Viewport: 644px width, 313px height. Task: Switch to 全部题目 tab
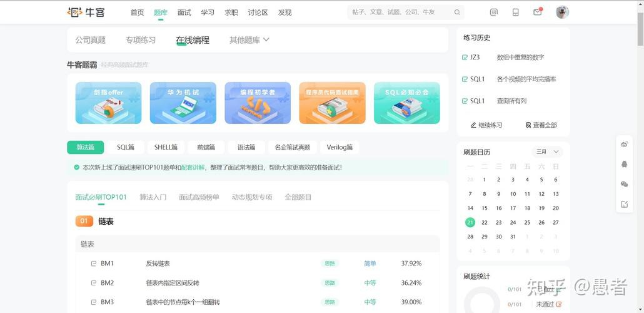[298, 197]
